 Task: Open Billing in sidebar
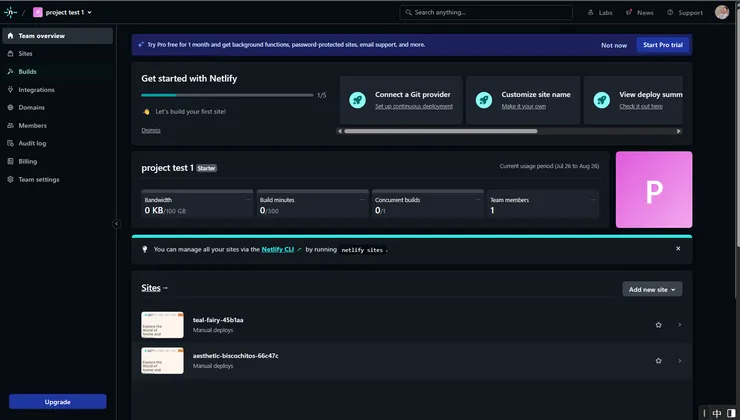58,161
